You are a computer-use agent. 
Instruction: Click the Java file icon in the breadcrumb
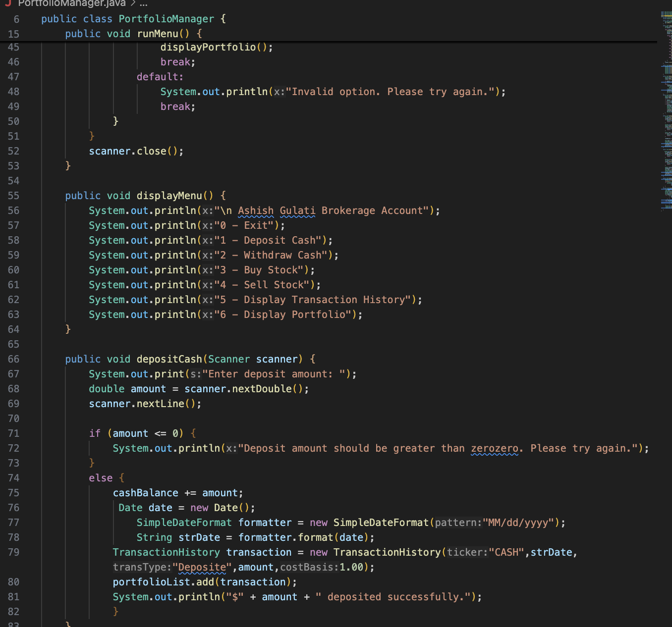click(7, 3)
